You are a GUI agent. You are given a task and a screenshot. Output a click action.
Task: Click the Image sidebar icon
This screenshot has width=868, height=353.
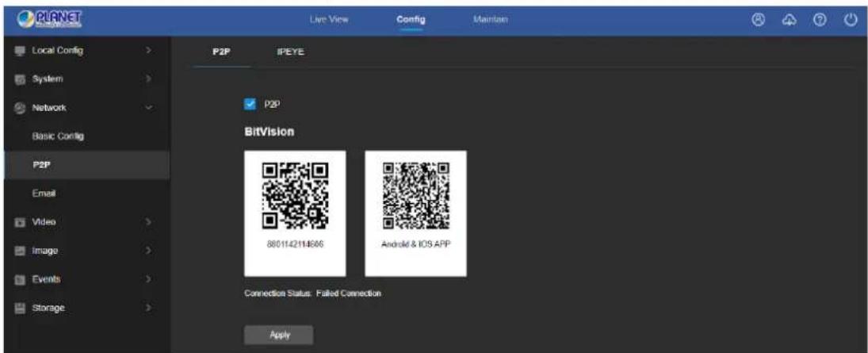pos(20,251)
